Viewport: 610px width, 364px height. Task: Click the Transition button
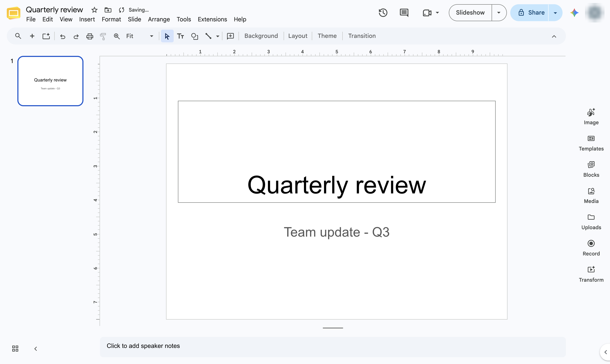tap(362, 36)
